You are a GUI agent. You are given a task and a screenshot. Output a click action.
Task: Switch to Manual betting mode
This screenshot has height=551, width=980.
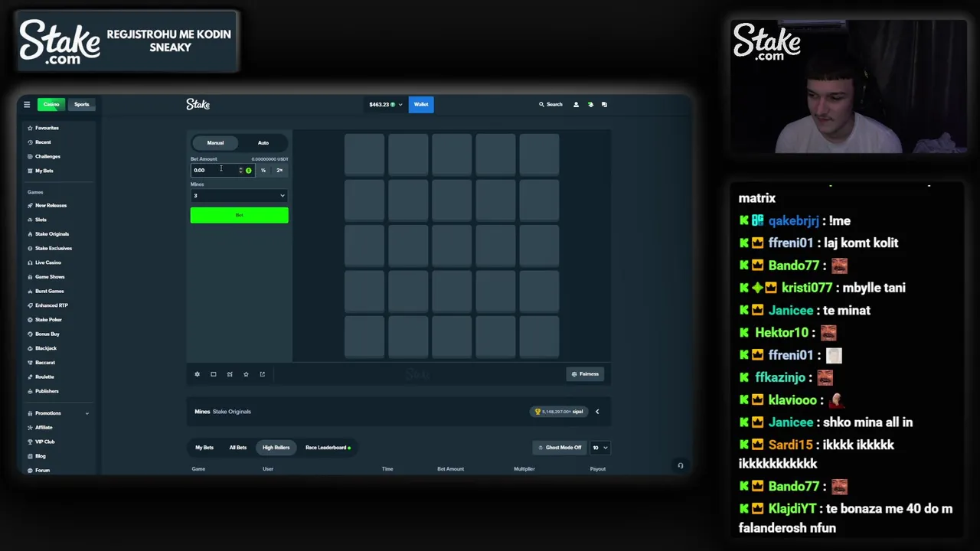pos(215,143)
